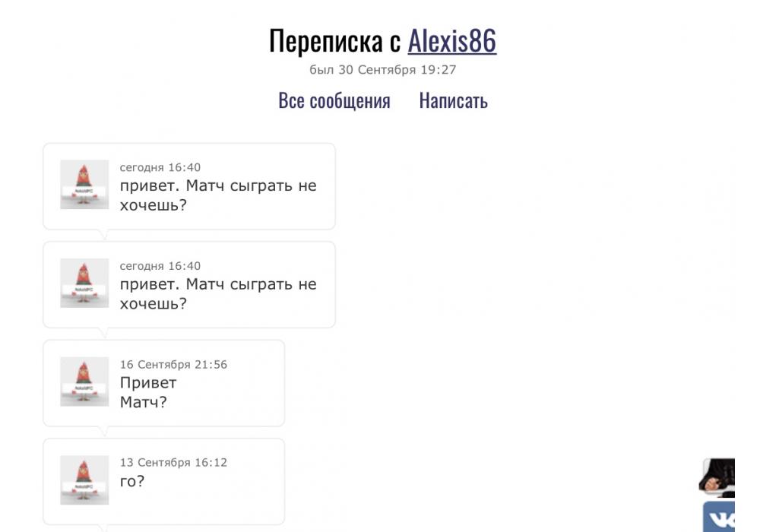Screen dimensions: 760x532
Task: Click the VK social icon
Action: pyautogui.click(x=718, y=518)
